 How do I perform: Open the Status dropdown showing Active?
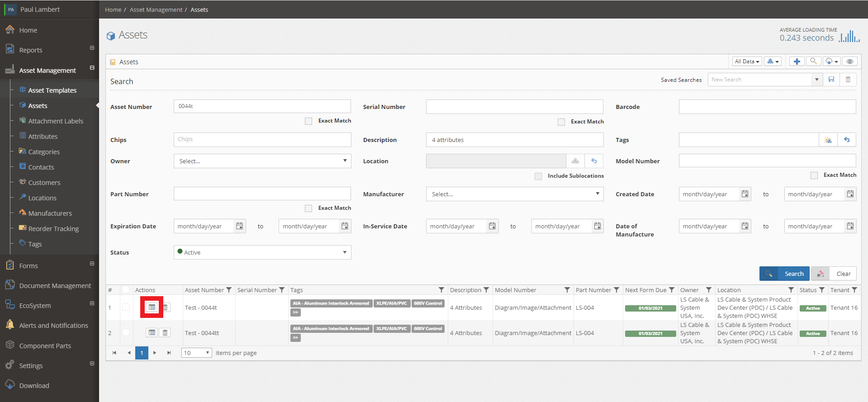tap(262, 252)
